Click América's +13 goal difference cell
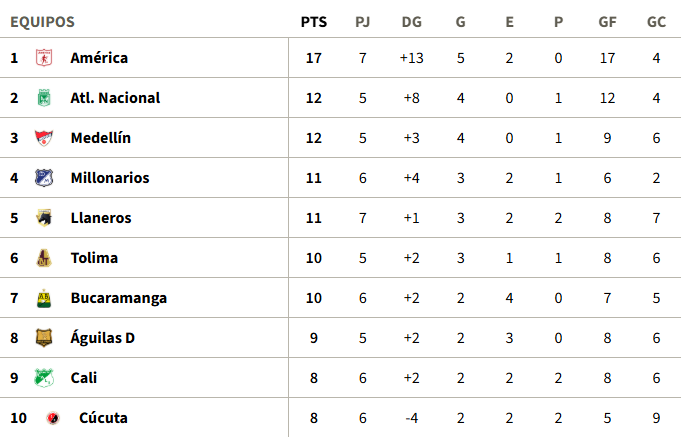 coord(412,58)
